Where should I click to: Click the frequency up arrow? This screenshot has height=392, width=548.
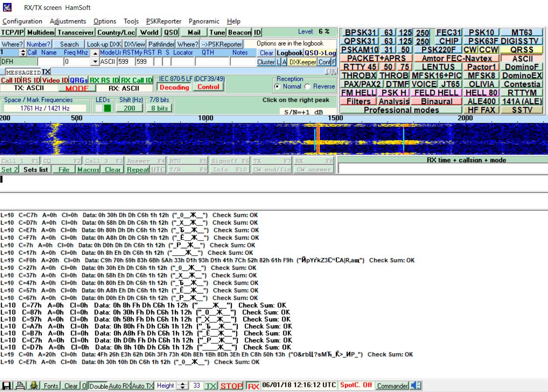(x=96, y=53)
